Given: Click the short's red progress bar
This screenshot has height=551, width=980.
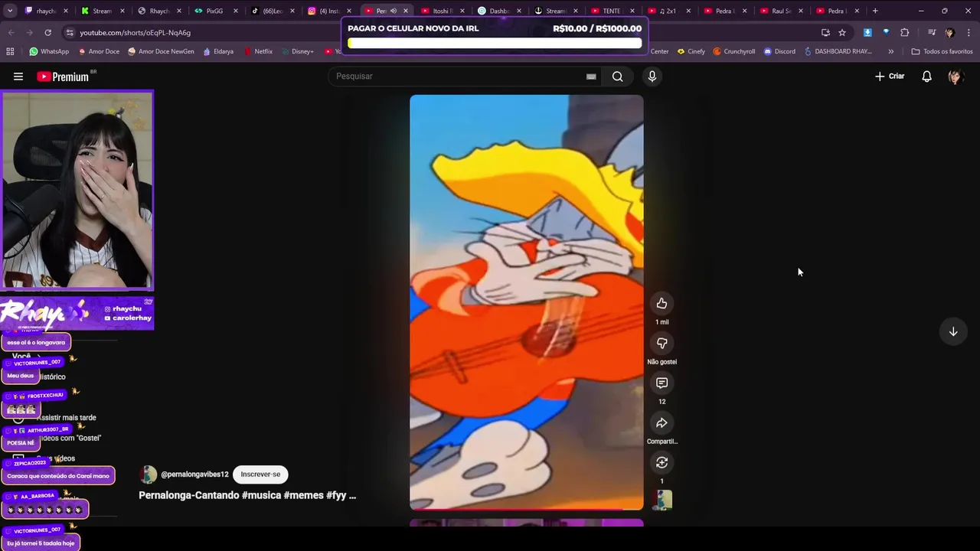Looking at the screenshot, I should [526, 509].
